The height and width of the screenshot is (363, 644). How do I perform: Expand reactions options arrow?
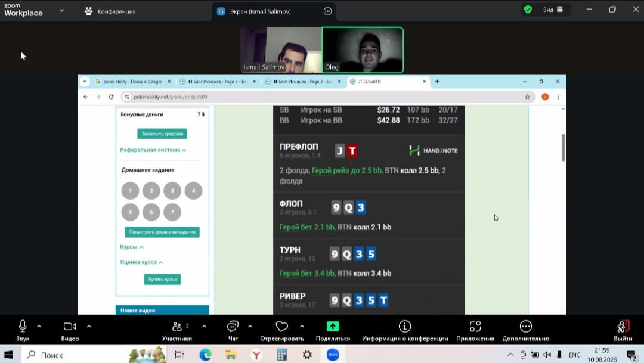302,327
